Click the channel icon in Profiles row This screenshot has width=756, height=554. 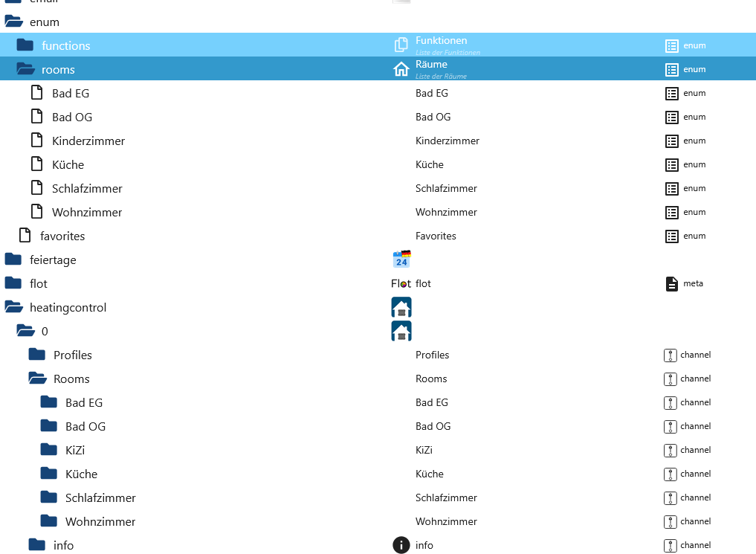coord(671,355)
